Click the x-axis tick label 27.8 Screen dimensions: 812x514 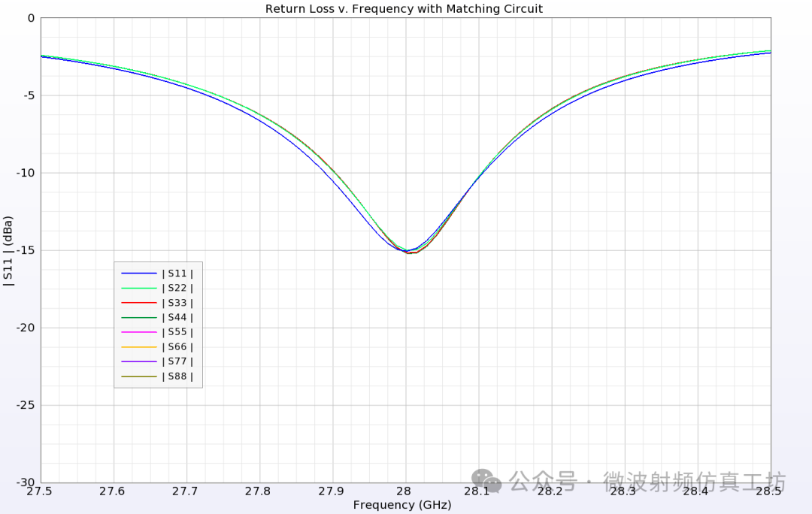point(258,491)
